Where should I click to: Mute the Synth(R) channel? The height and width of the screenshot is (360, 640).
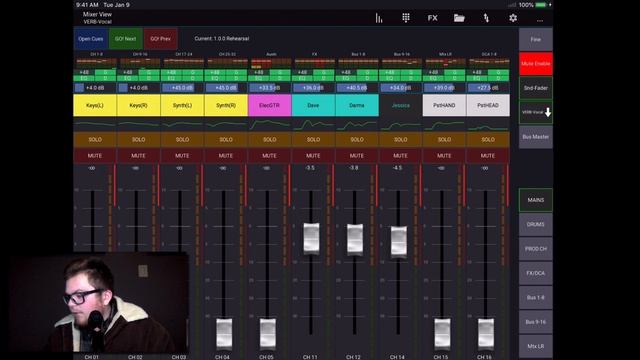tap(226, 156)
